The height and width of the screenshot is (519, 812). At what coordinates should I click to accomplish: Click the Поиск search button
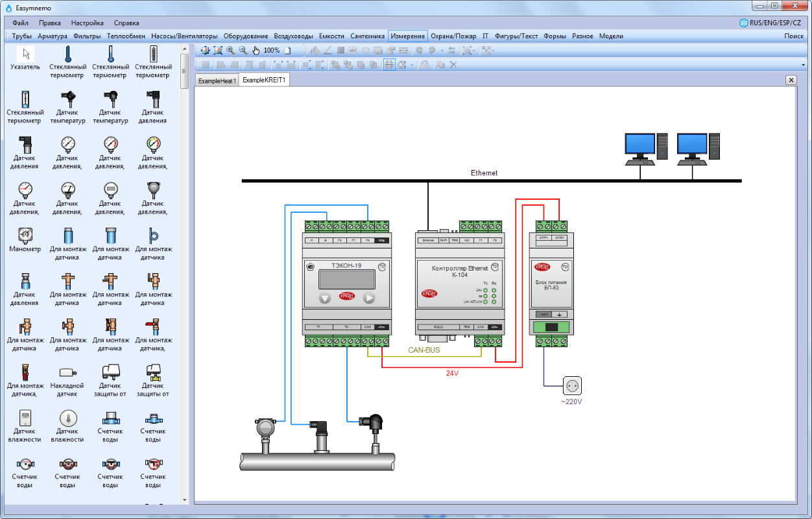[x=793, y=36]
